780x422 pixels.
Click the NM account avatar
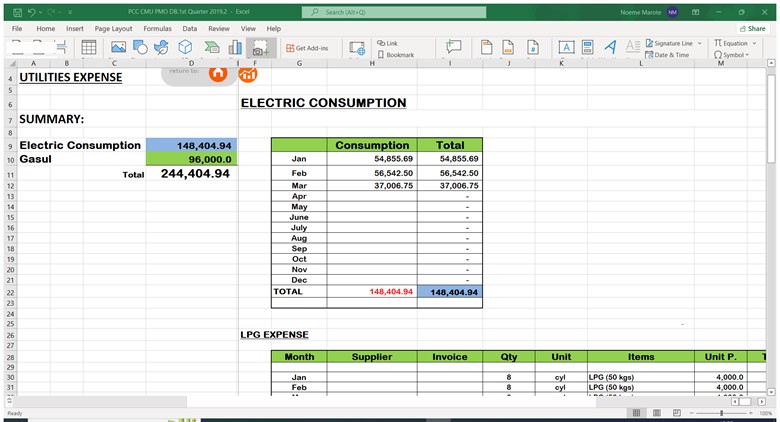[673, 12]
